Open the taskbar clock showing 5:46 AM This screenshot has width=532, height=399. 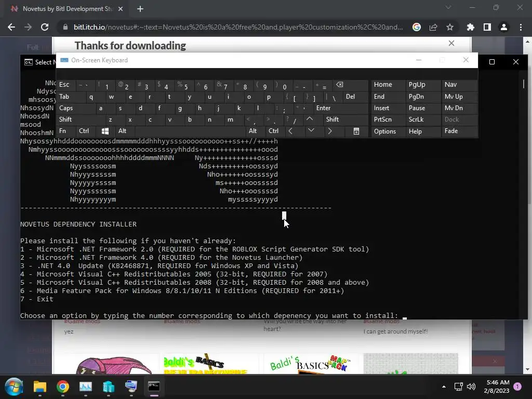(498, 387)
